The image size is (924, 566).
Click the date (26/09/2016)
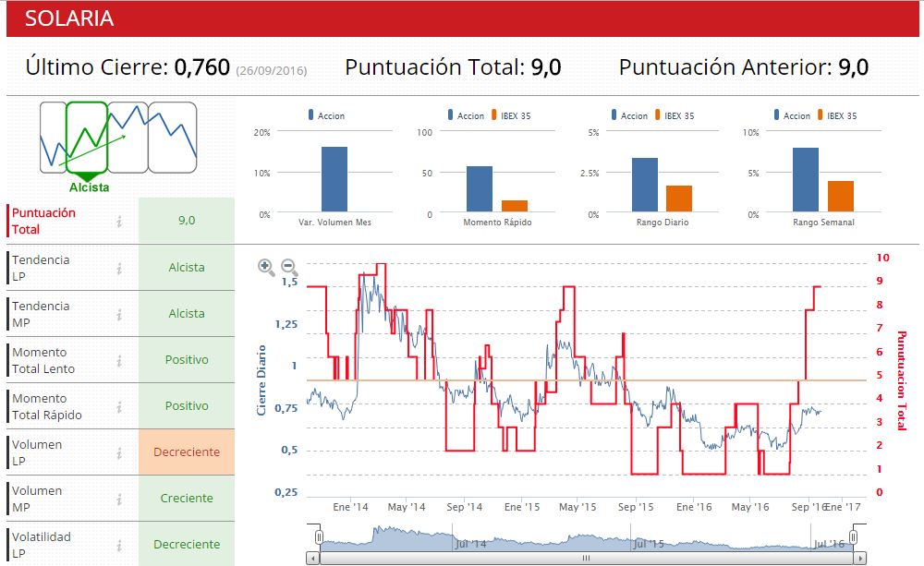pyautogui.click(x=271, y=71)
